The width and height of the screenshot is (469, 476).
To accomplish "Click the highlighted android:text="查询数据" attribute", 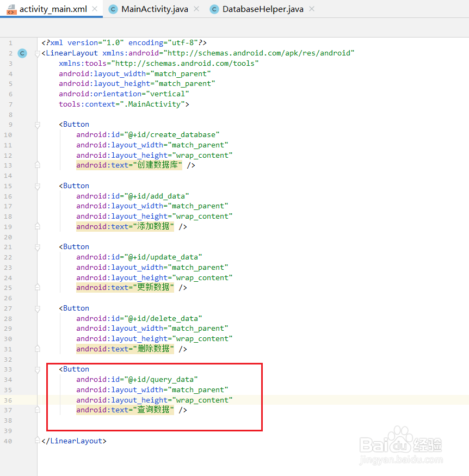I will tap(125, 410).
